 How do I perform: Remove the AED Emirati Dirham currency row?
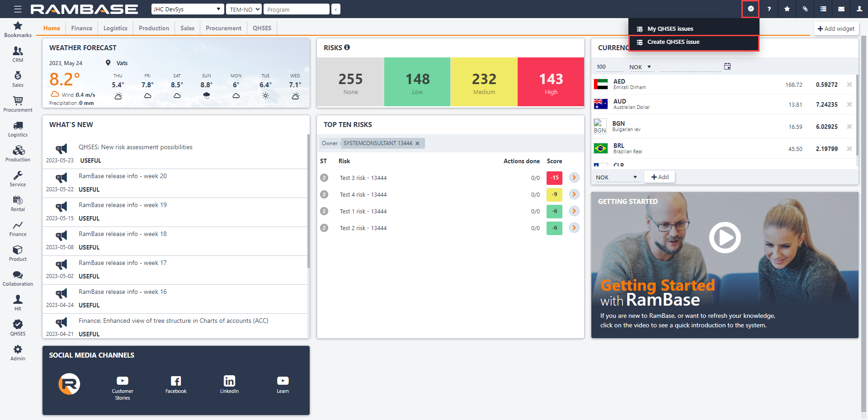click(x=849, y=85)
